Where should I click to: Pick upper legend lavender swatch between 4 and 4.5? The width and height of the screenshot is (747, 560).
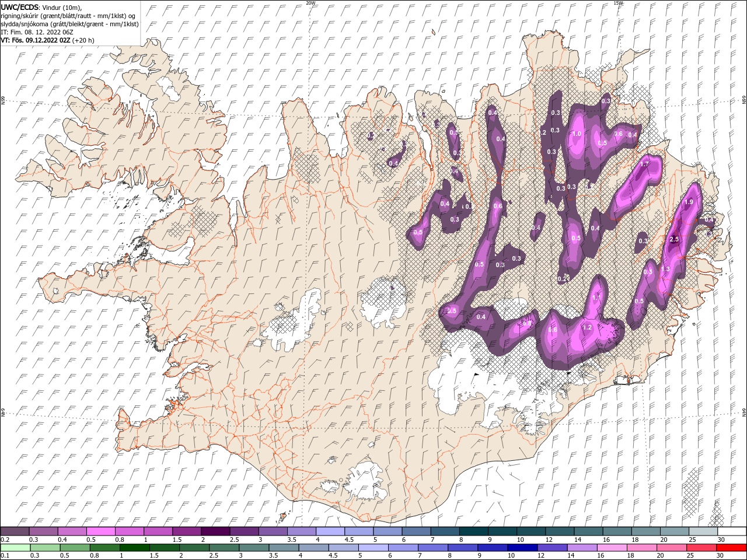coord(330,531)
